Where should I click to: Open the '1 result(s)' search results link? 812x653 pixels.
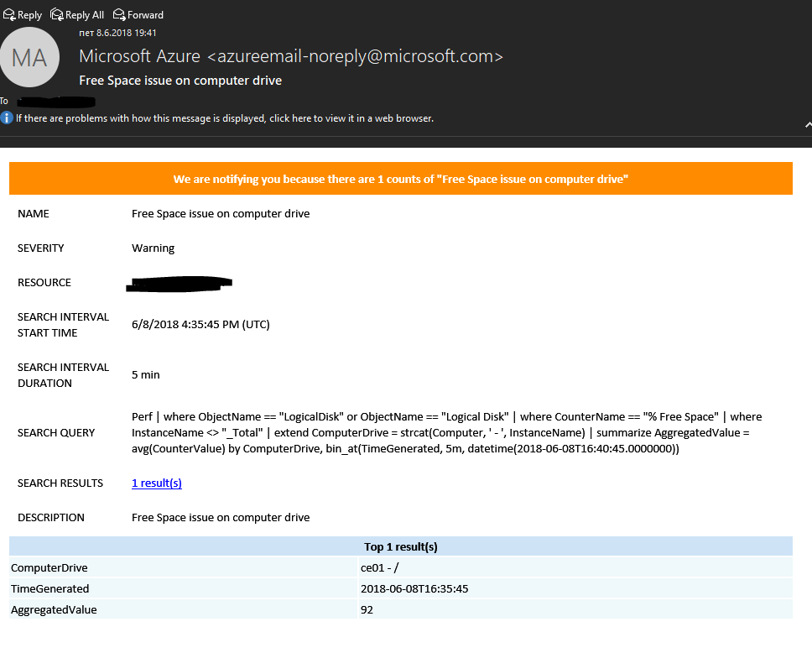pyautogui.click(x=157, y=483)
